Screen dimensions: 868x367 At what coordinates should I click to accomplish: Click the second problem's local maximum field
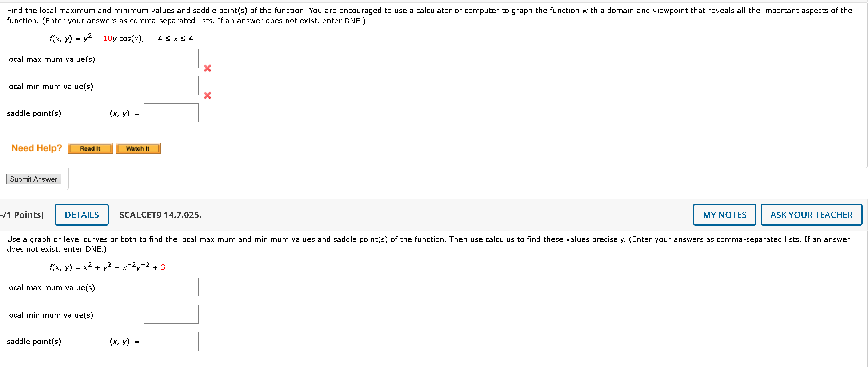(171, 287)
